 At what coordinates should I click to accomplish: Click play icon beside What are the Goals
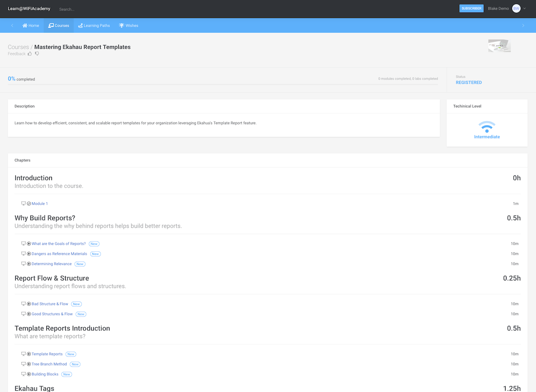click(x=29, y=244)
